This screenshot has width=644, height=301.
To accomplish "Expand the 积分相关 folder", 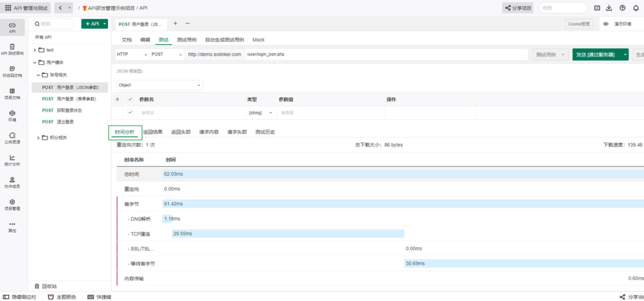I will pos(38,138).
